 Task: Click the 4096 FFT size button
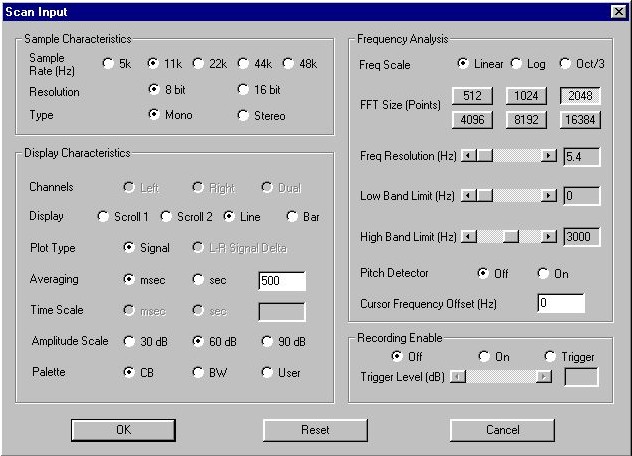(x=472, y=120)
